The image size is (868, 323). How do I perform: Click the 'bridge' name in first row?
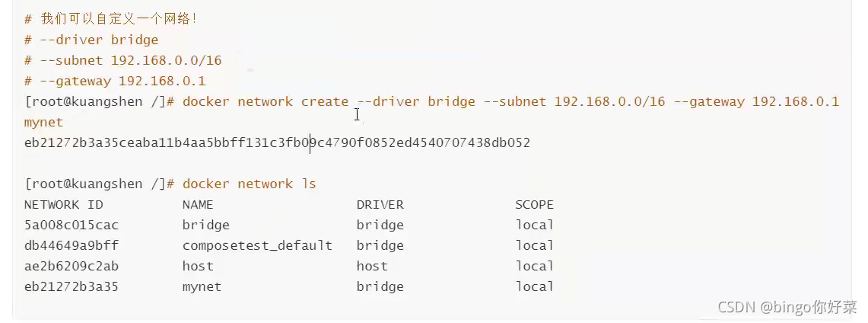(x=206, y=225)
